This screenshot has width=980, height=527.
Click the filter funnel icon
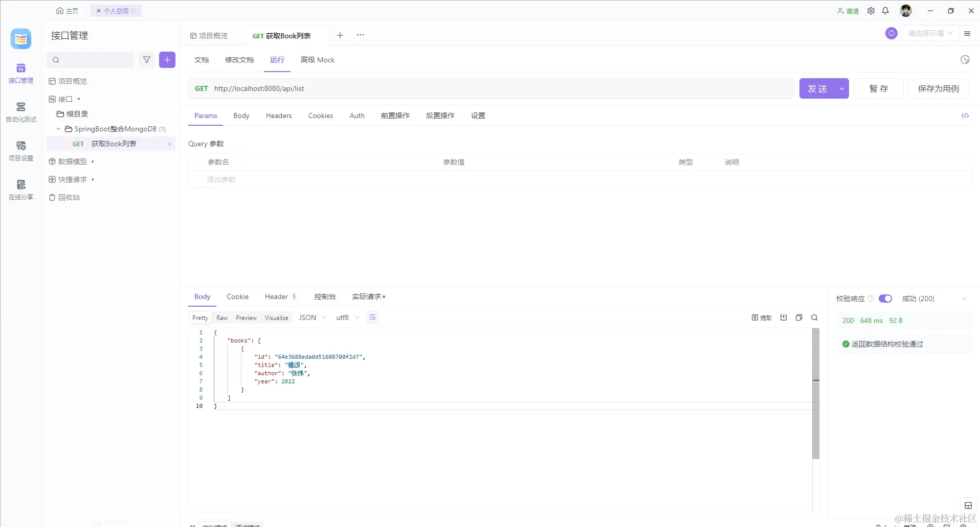pyautogui.click(x=147, y=60)
